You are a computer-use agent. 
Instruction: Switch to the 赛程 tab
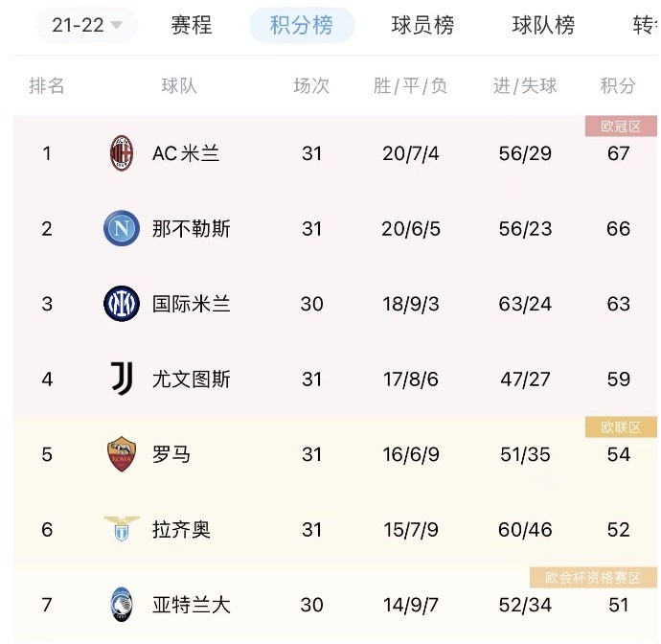click(x=192, y=25)
